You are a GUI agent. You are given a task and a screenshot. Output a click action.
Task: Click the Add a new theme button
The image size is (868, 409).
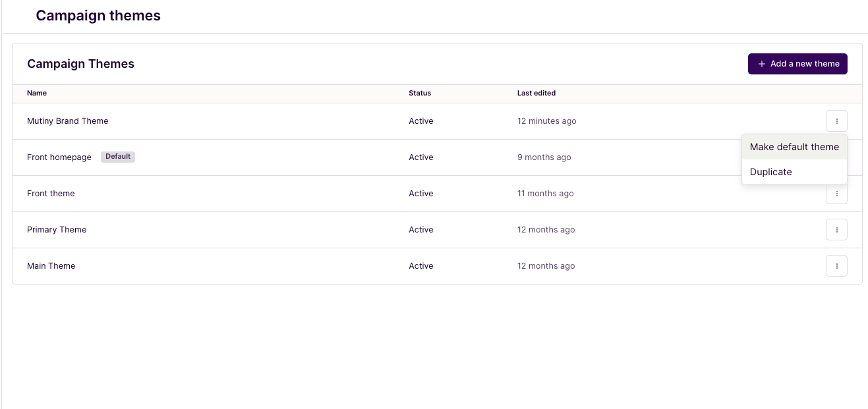(797, 64)
